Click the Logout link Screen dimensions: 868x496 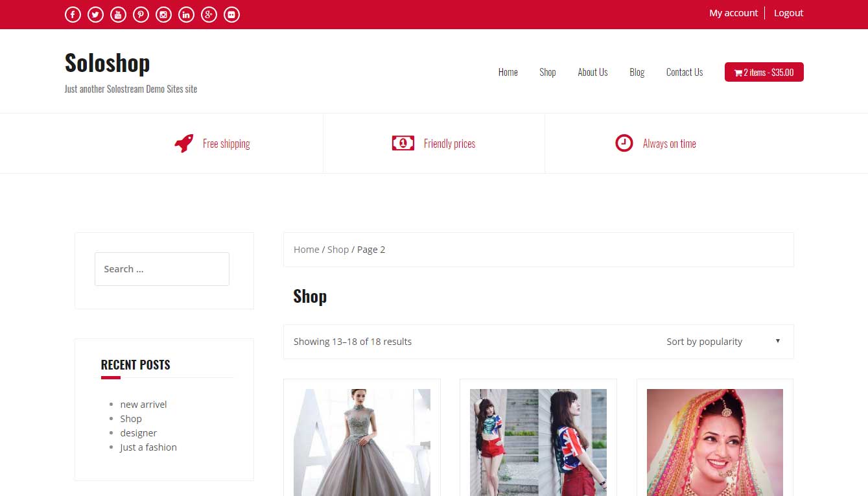pos(788,13)
